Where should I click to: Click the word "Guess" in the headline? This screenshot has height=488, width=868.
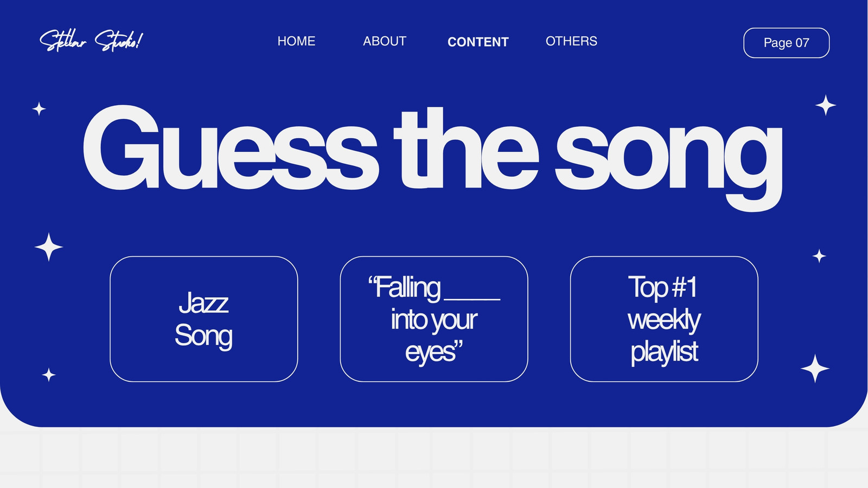(x=230, y=147)
